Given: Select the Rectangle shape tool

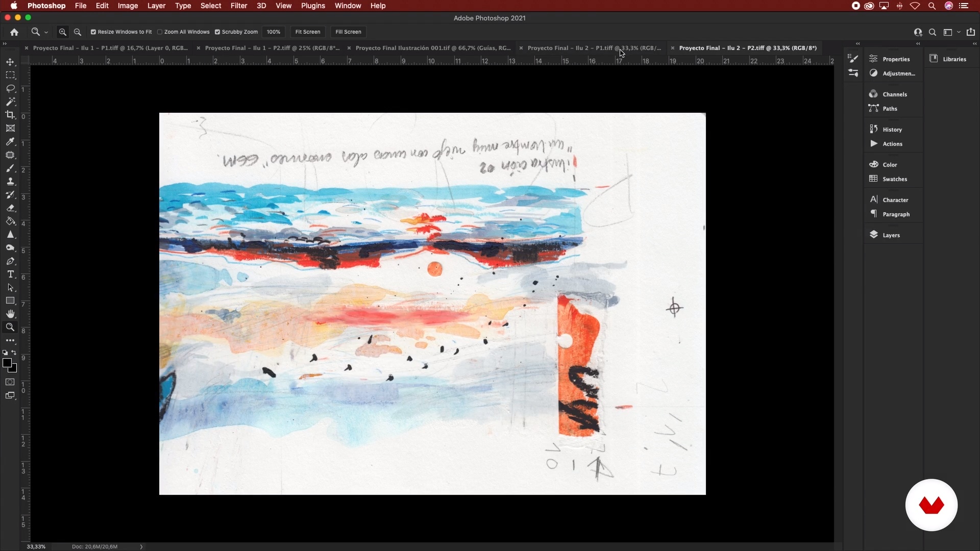Looking at the screenshot, I should 10,301.
